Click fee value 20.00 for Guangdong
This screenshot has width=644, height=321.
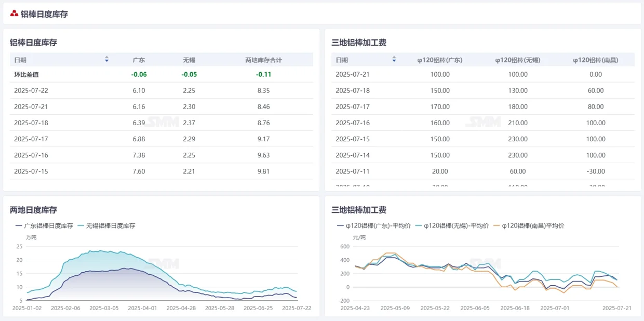coord(440,171)
